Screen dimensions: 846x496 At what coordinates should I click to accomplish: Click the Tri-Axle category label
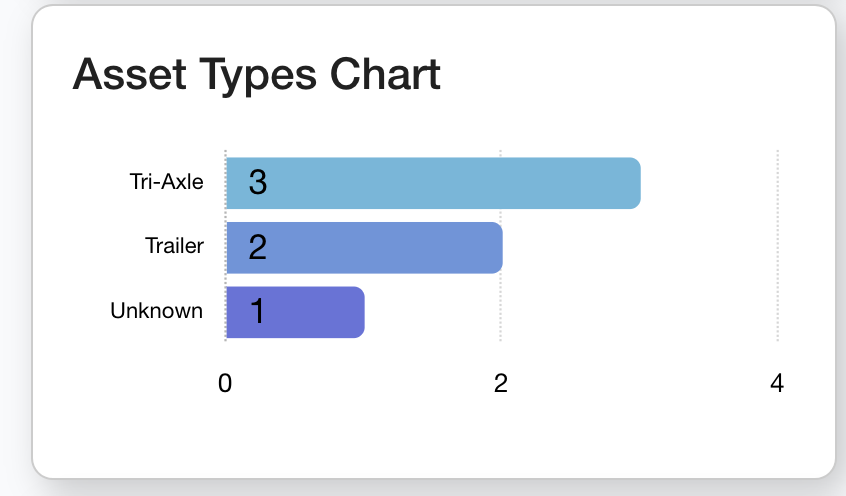point(166,182)
